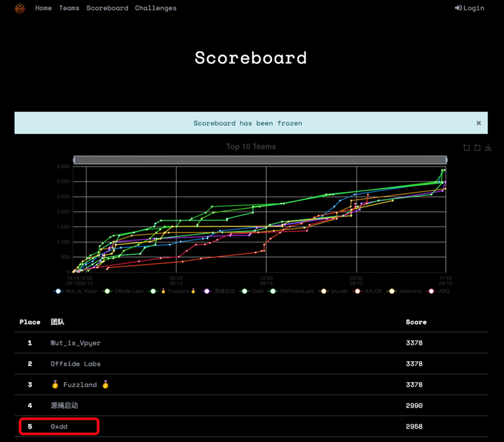Reset the chart zoom level
Image resolution: width=504 pixels, height=442 pixels.
(x=477, y=148)
